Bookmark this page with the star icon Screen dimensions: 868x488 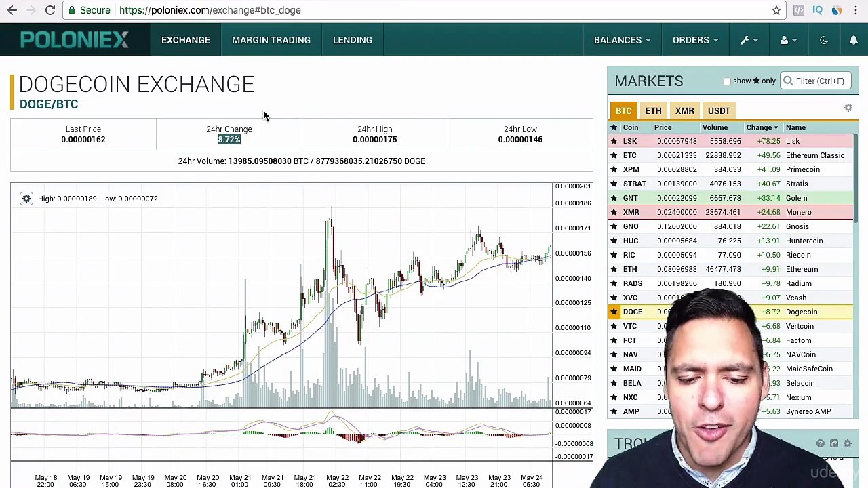coord(776,10)
